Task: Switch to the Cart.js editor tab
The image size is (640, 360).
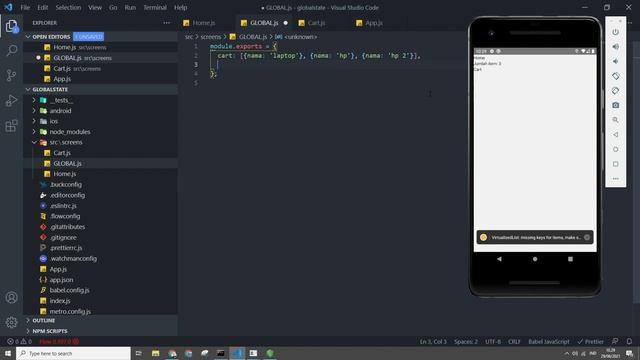Action: point(316,23)
